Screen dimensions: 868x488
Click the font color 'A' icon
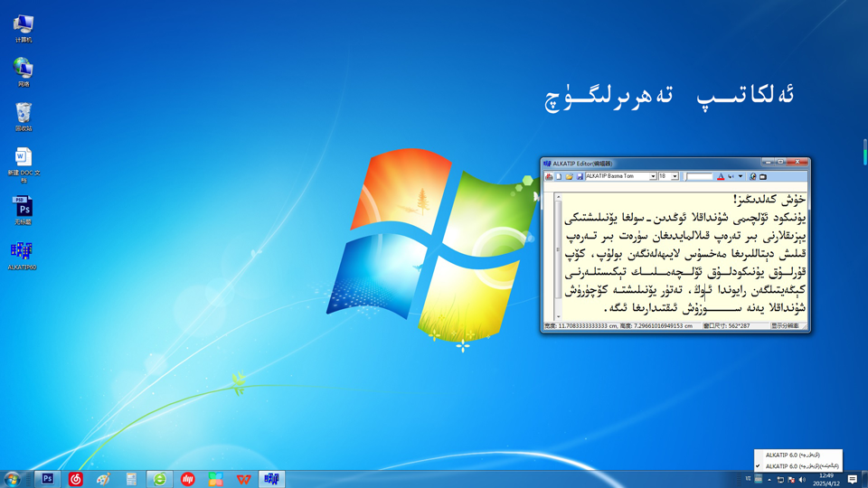click(721, 177)
